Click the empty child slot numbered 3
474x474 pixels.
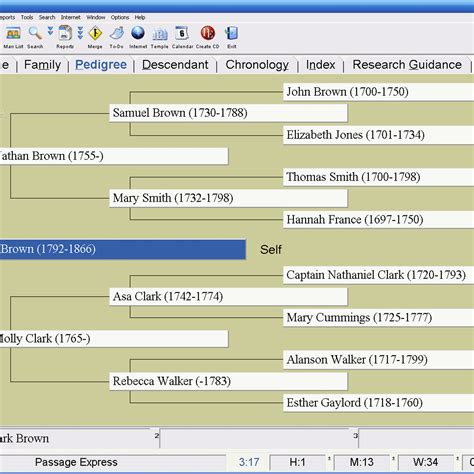tap(417, 438)
